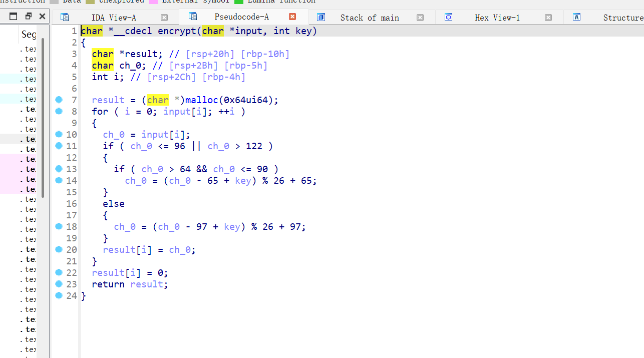Viewport: 644px width, 358px height.
Task: Toggle breakpoint dot on line 14
Action: click(59, 180)
